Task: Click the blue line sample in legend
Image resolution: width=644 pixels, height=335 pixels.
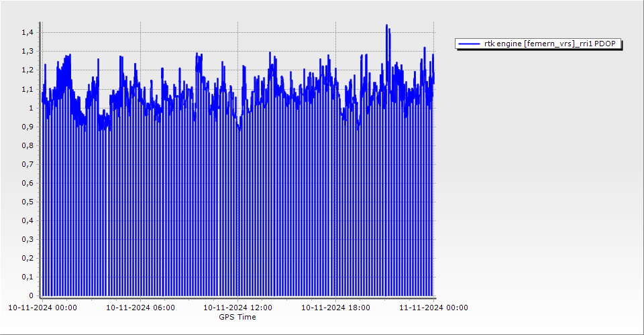Action: point(470,44)
